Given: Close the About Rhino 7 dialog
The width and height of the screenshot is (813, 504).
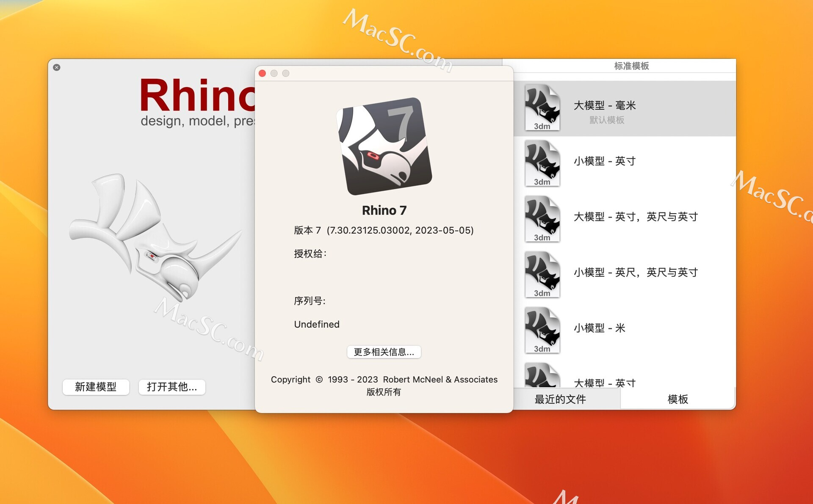Looking at the screenshot, I should tap(262, 73).
